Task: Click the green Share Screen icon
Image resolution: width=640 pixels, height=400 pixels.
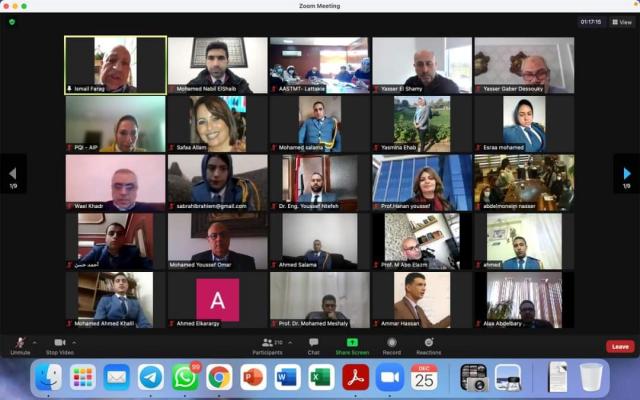Action: [x=352, y=342]
